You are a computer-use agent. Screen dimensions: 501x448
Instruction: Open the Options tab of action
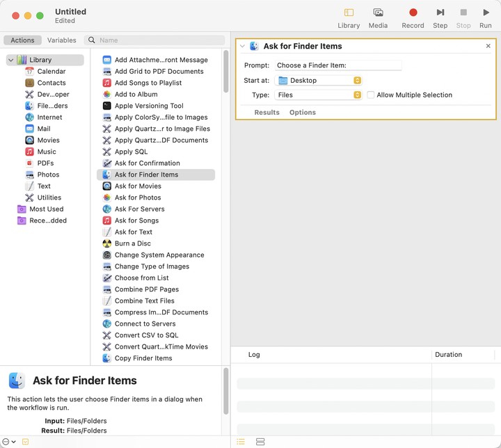[x=302, y=113]
